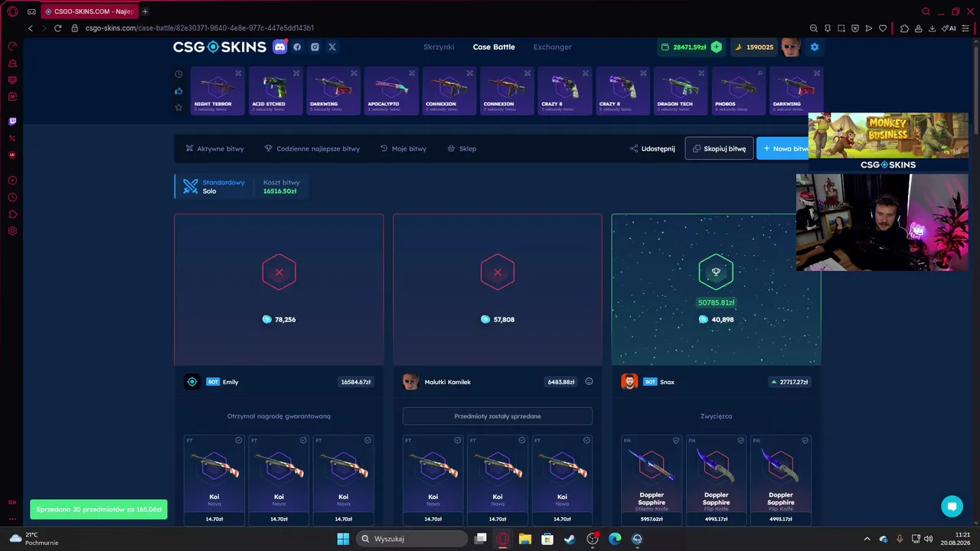Open Codzienne najlepsze bitwy section
The image size is (980, 551).
click(312, 148)
